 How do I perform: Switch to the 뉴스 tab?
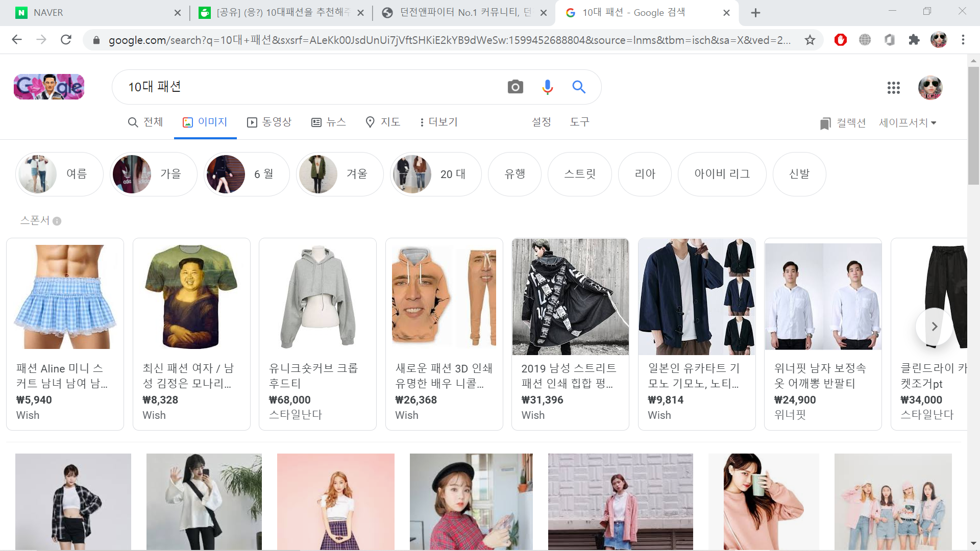329,122
